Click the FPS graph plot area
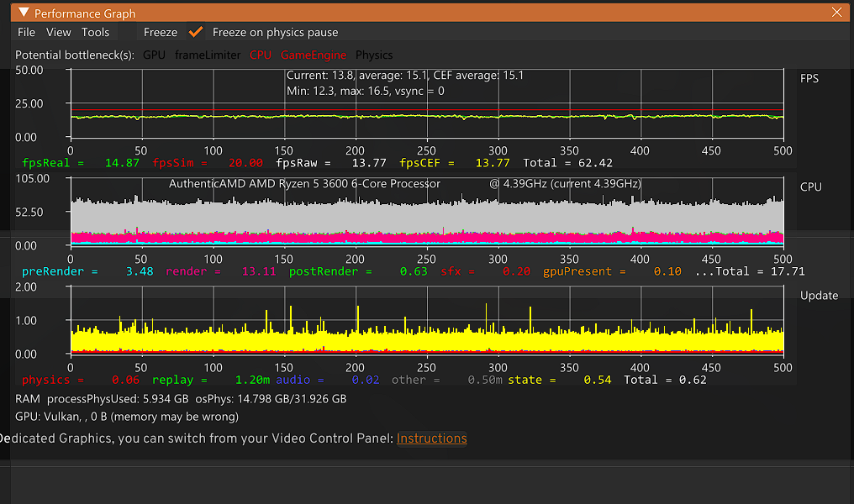 pos(427,103)
